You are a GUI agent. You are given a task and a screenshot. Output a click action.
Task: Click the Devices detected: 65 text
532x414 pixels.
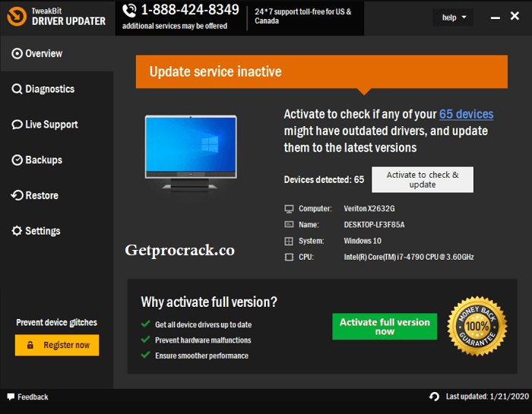coord(324,180)
